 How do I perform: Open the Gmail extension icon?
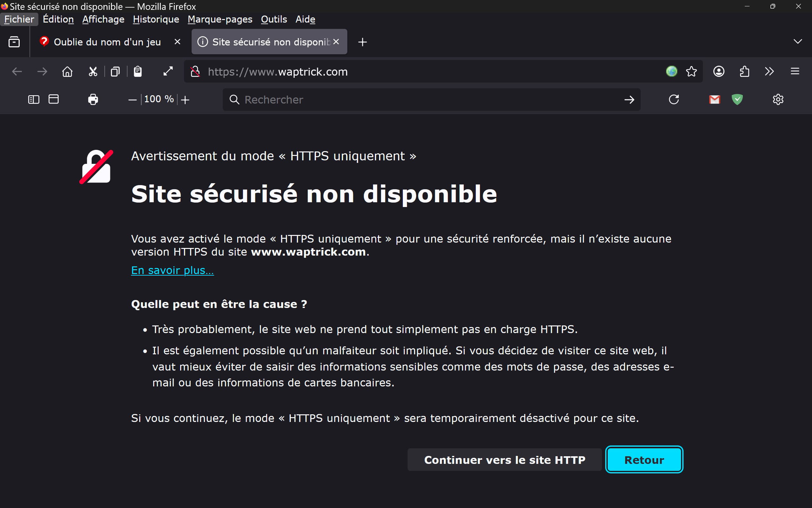[715, 99]
